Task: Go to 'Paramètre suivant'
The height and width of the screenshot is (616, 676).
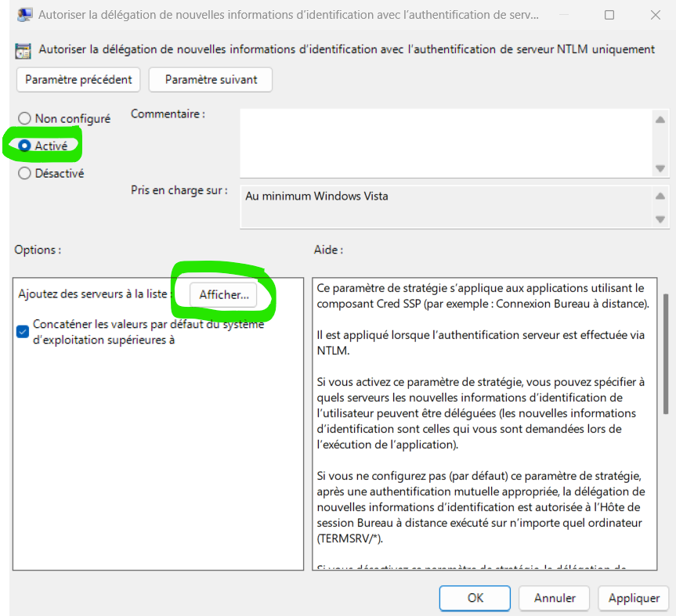Action: click(x=210, y=80)
